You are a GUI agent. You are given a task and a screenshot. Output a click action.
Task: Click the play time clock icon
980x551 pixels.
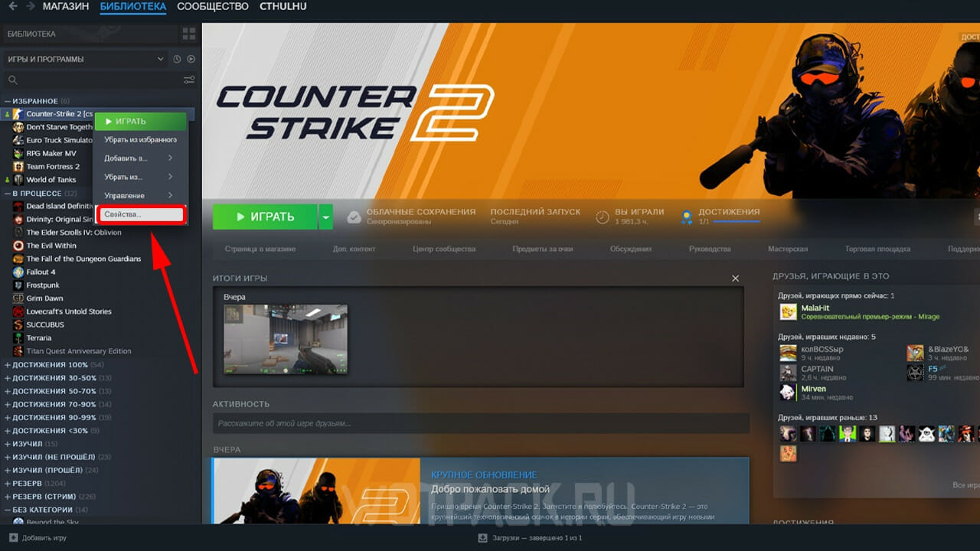603,217
